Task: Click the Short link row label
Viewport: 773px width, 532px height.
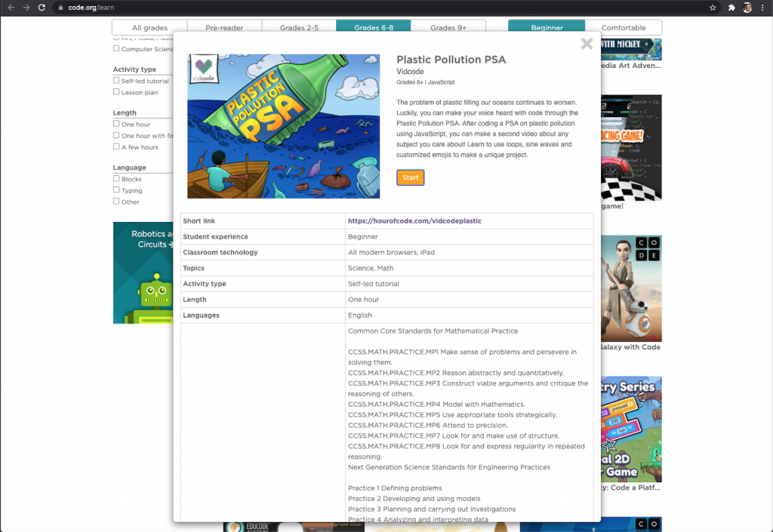Action: 199,220
